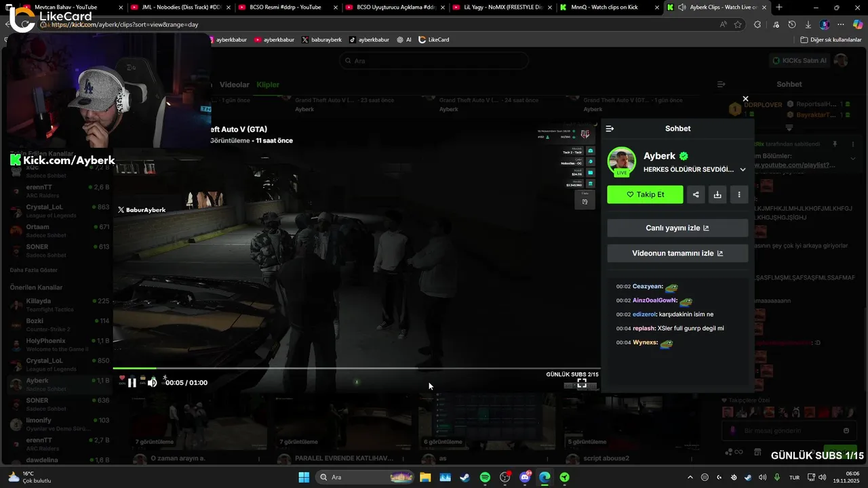This screenshot has height=488, width=868.
Task: Open the JML Nobodies Diss Track tab
Action: pos(180,7)
